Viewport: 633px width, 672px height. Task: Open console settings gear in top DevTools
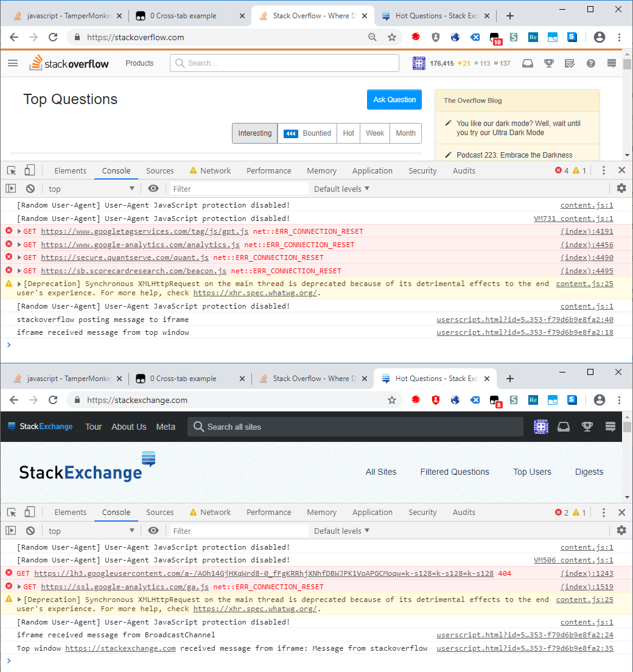621,188
